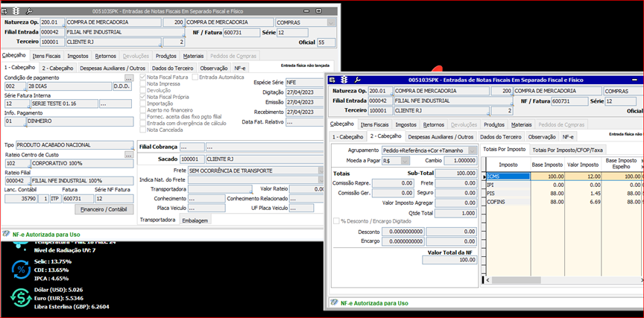The image size is (644, 318).
Task: Toggle Fornec. aceita dias fixo pgto filial checkbox
Action: [143, 116]
